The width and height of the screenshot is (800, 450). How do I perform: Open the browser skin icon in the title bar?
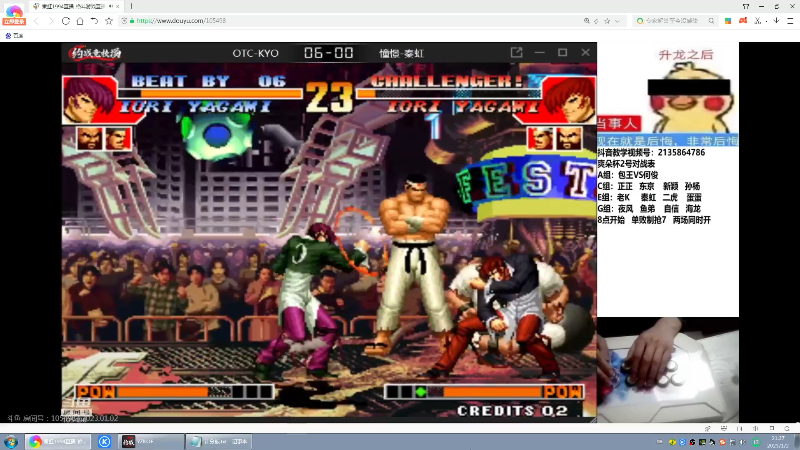(746, 6)
